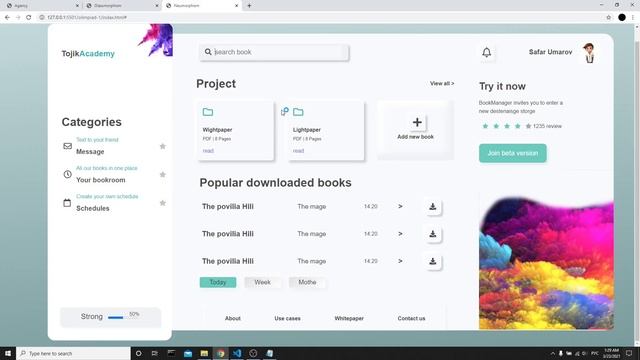Click the Wightpaper folder icon
The height and width of the screenshot is (360, 640).
208,112
